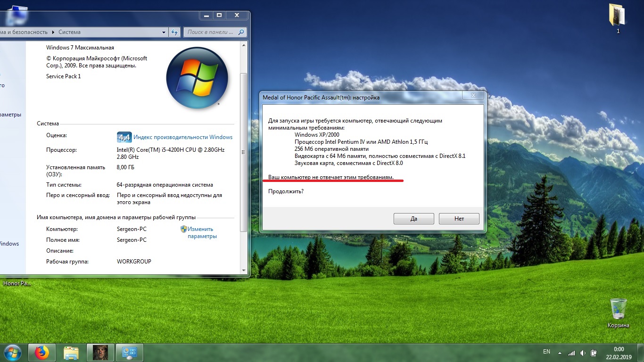644x362 pixels.
Task: Click the Windows XP/2000 requirement line
Action: click(x=317, y=135)
